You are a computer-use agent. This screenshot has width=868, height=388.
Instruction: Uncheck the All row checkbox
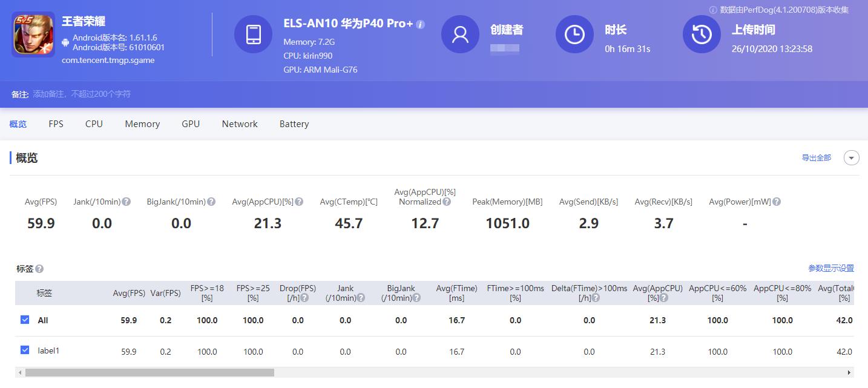[25, 320]
